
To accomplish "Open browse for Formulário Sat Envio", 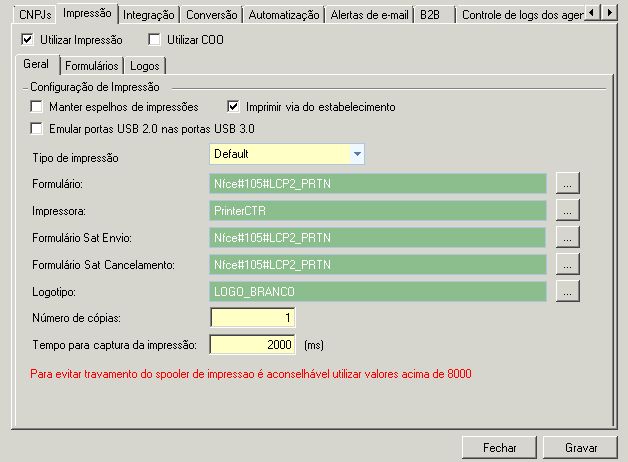I will (568, 238).
